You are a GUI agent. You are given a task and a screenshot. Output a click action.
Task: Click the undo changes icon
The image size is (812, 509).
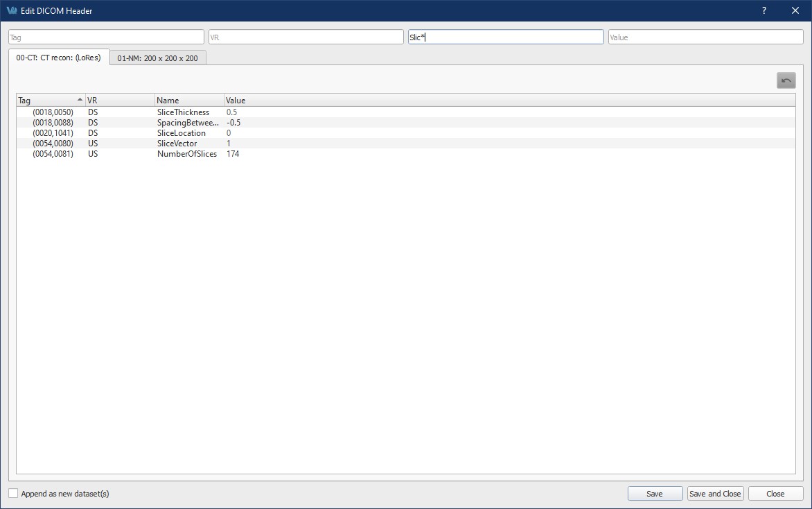(786, 80)
